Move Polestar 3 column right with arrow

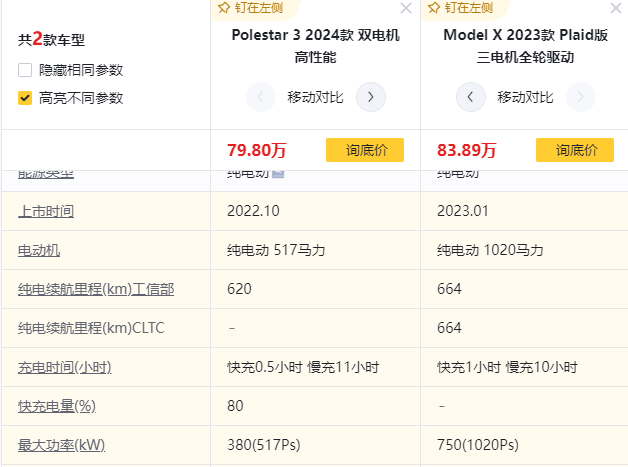coord(371,97)
